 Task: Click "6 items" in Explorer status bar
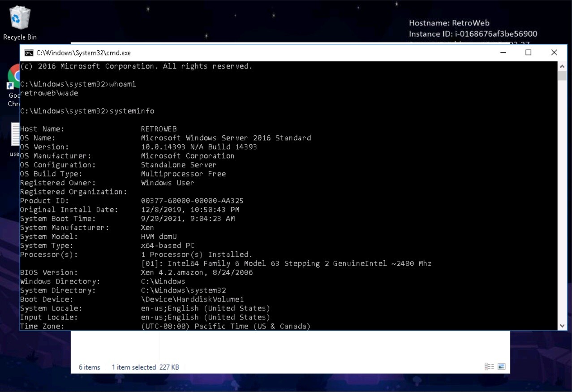click(90, 367)
